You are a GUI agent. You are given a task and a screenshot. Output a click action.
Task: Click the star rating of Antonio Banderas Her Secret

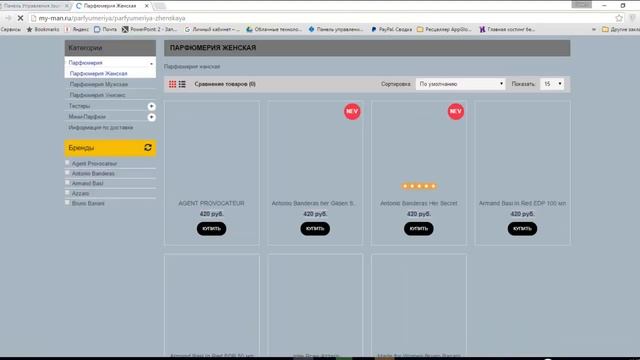[419, 186]
